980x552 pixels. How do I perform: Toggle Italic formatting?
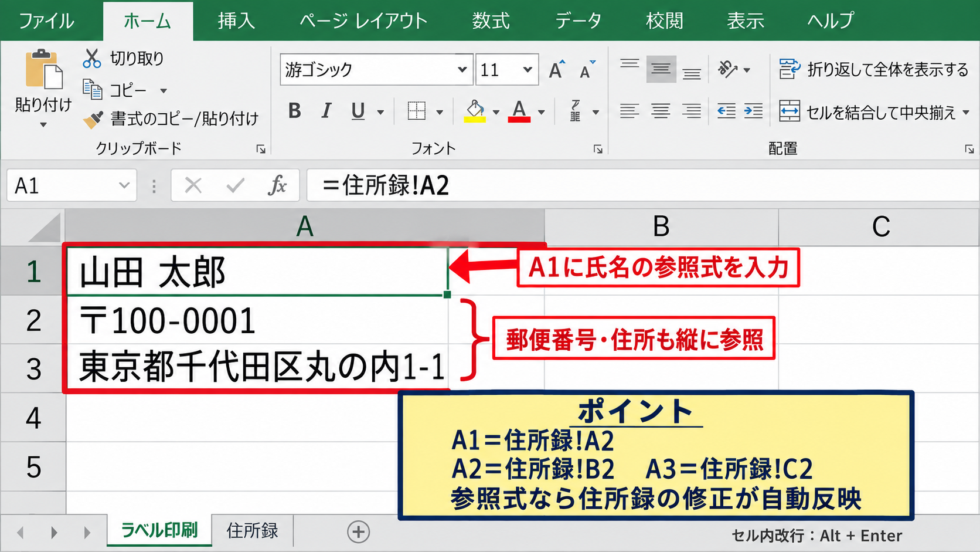(x=326, y=111)
